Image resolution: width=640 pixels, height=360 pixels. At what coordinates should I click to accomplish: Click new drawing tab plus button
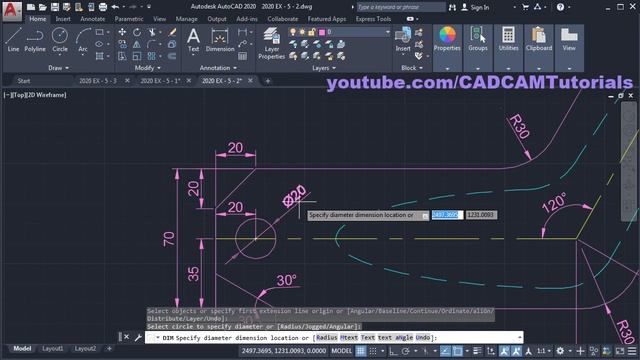267,81
